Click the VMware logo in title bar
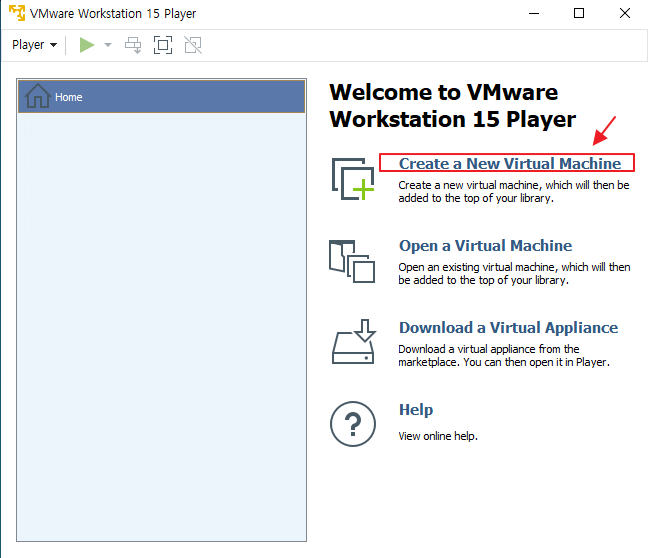Screen dimensions: 648x558 click(x=17, y=13)
